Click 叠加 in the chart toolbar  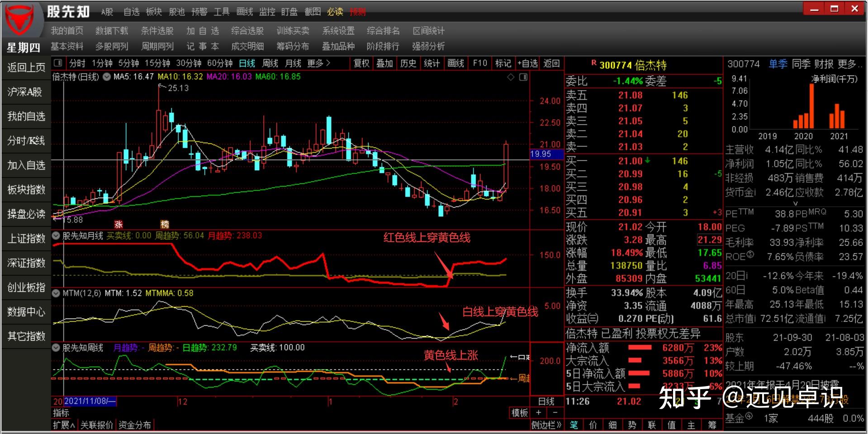pyautogui.click(x=385, y=63)
